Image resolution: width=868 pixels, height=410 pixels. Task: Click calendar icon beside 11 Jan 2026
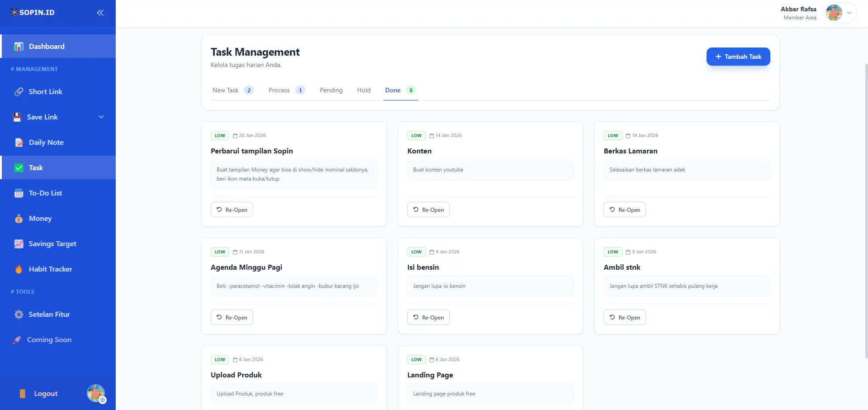235,252
